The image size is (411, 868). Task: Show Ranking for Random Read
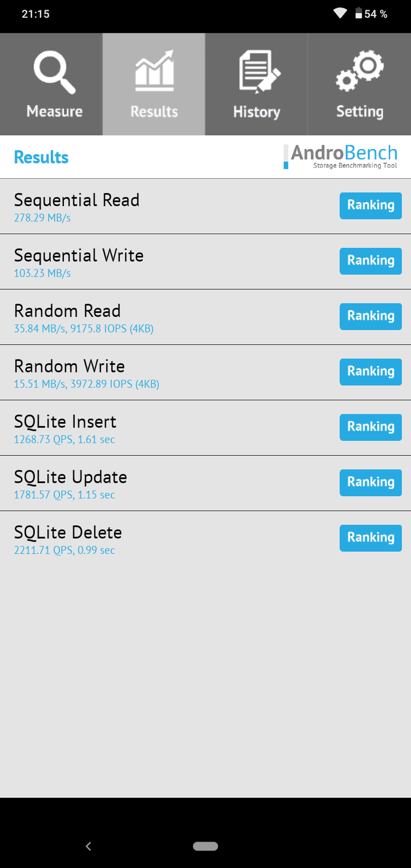point(370,316)
